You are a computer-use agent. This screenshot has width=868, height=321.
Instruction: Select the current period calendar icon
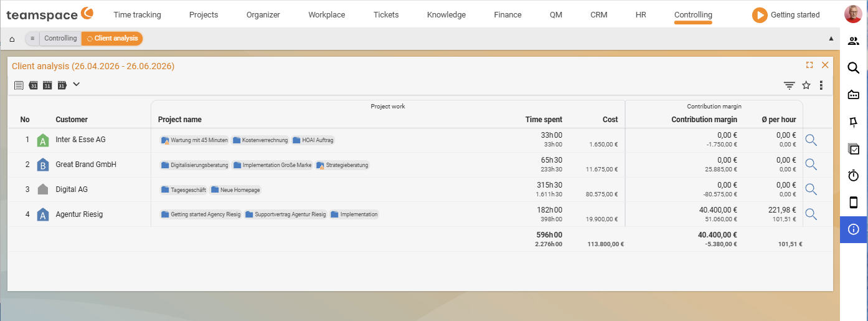(x=47, y=85)
